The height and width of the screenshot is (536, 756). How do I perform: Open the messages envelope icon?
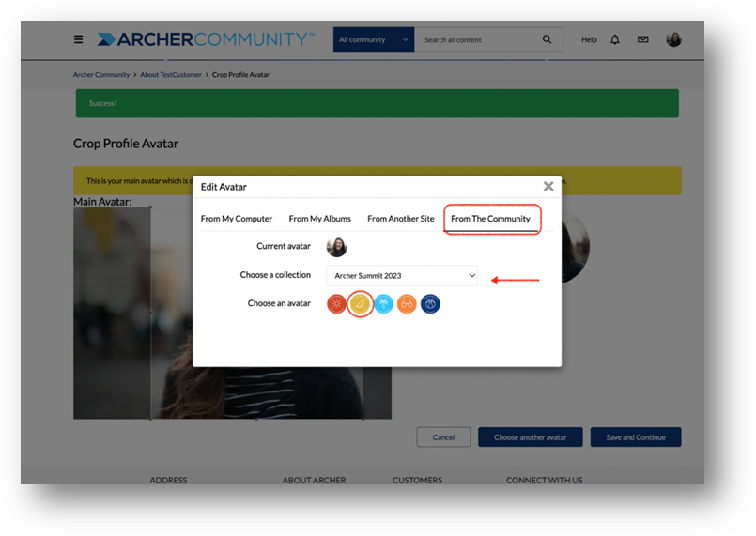click(642, 39)
